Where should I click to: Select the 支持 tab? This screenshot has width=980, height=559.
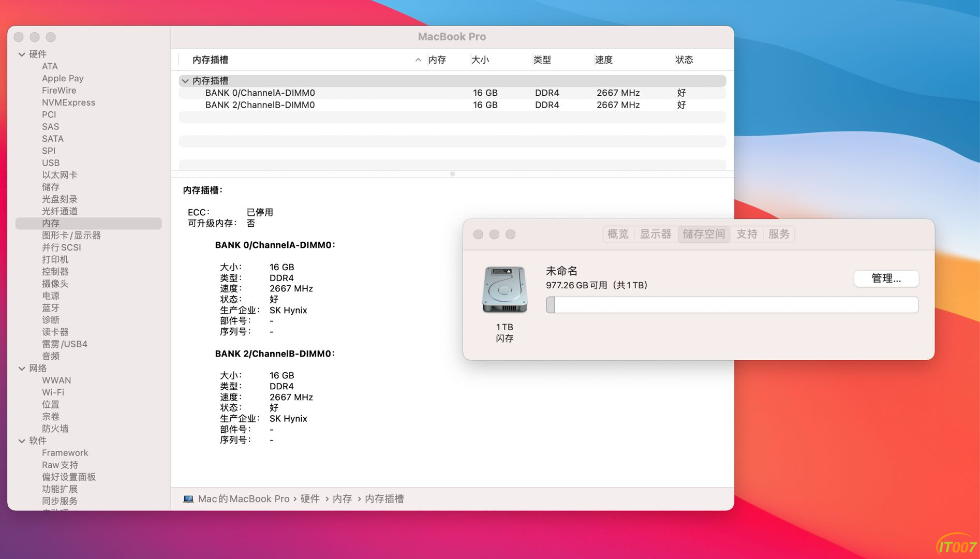(746, 234)
